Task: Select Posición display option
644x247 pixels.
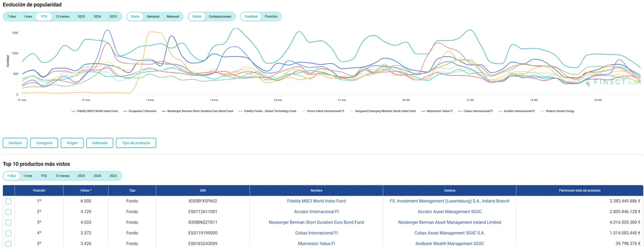Action: [271, 17]
